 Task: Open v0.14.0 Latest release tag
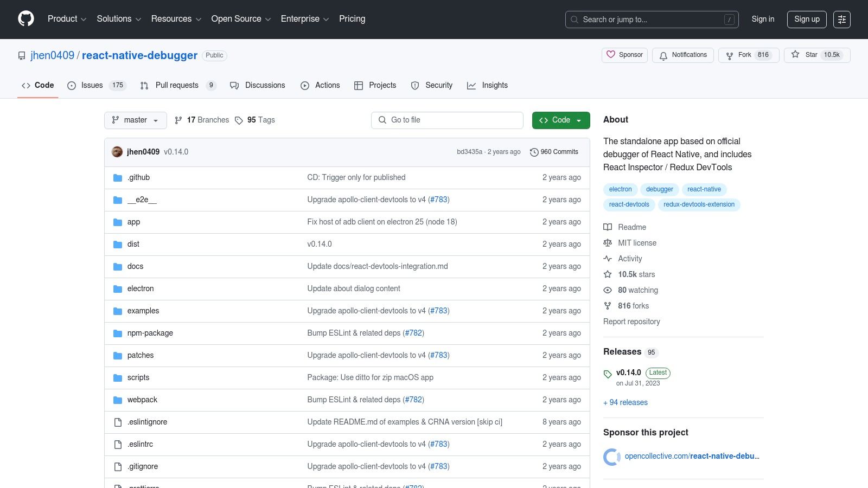pos(637,377)
